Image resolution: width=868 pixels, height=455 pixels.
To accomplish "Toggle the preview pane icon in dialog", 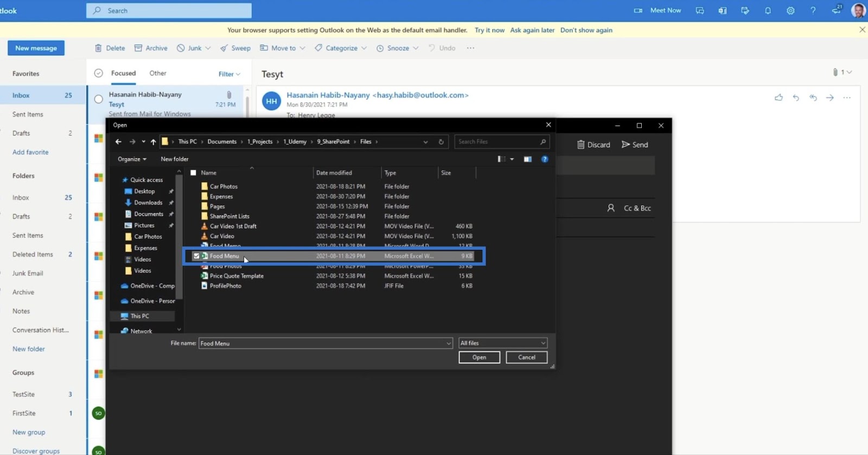I will point(527,159).
